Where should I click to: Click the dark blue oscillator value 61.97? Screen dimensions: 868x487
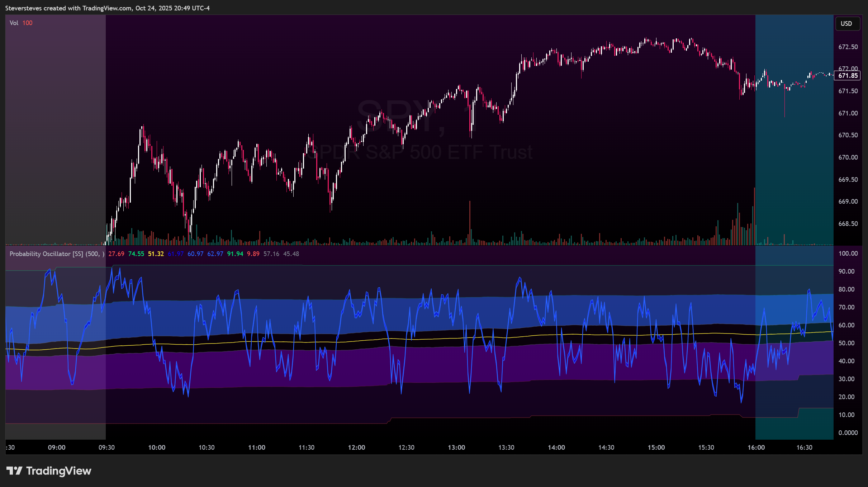[176, 254]
